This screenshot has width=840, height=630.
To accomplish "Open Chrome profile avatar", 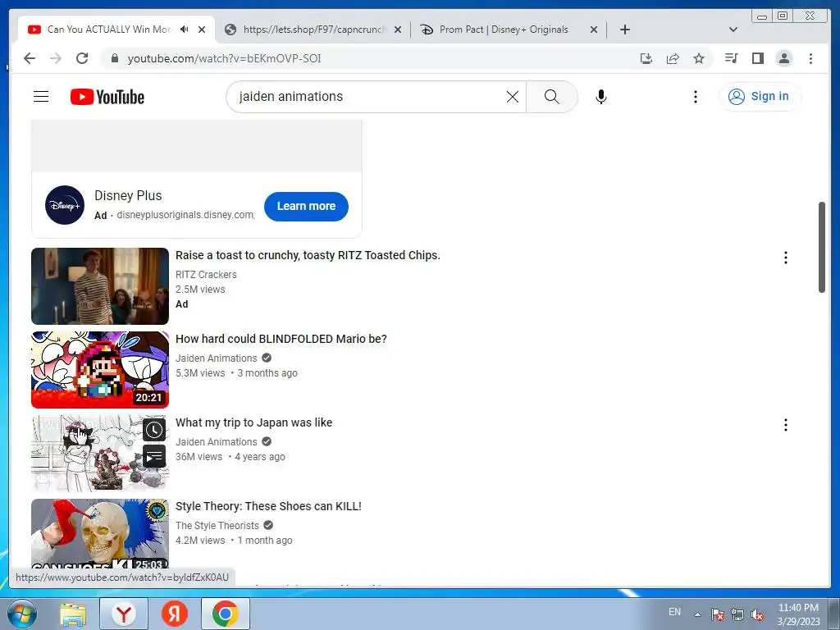I will tap(783, 58).
